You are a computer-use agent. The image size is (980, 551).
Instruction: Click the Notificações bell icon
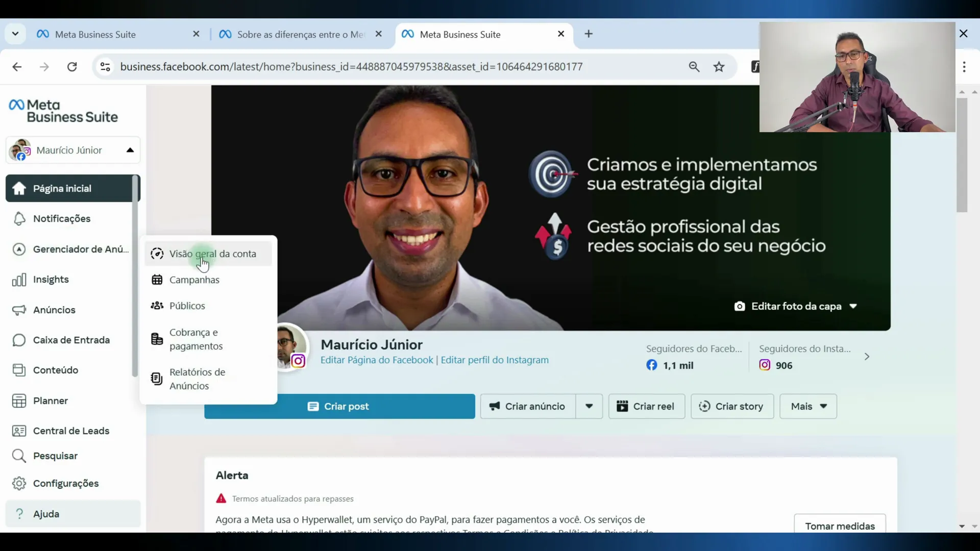[x=19, y=218]
